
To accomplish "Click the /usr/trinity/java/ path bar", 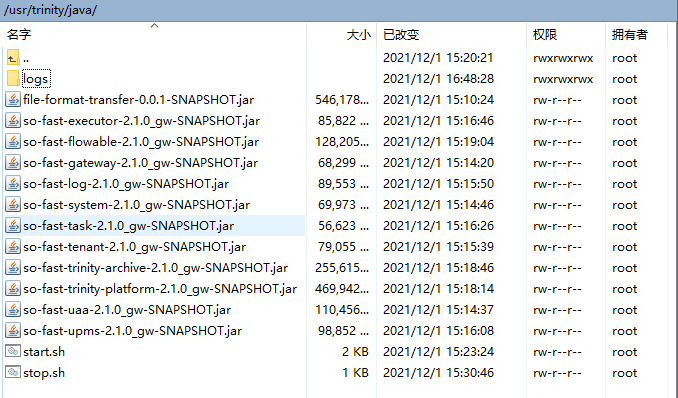I will [339, 10].
